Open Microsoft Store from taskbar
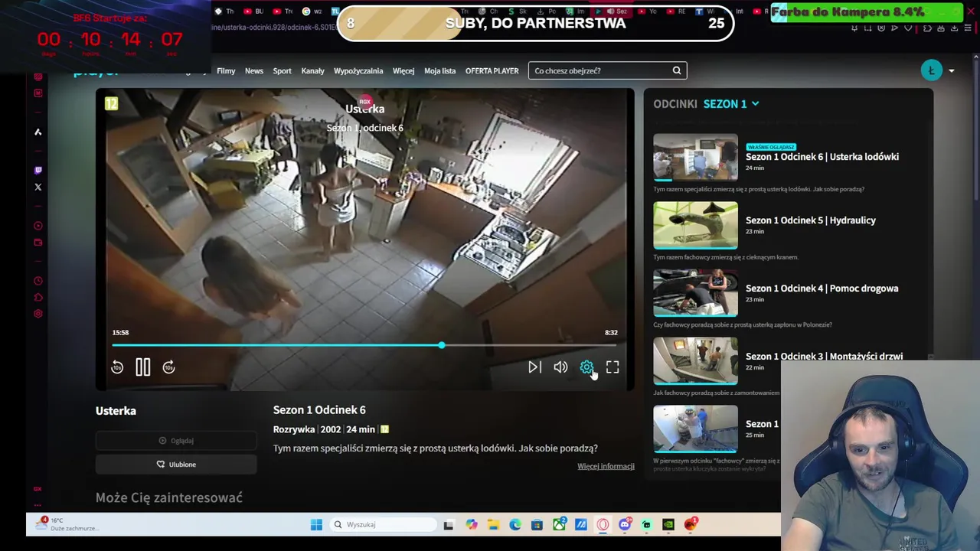 pos(537,525)
